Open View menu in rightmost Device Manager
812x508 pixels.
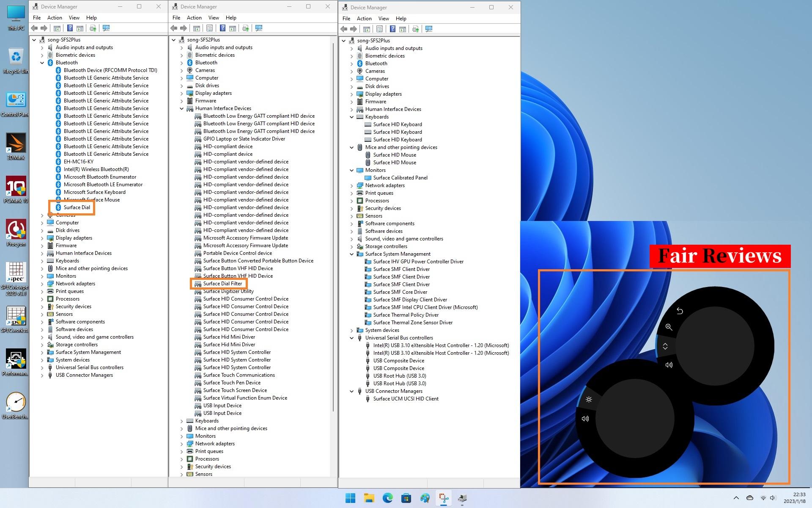coord(383,19)
